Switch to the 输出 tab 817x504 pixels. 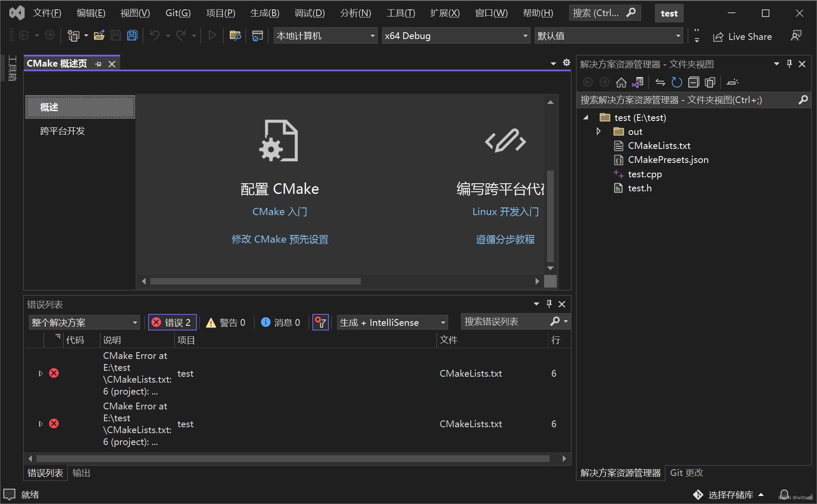tap(81, 473)
